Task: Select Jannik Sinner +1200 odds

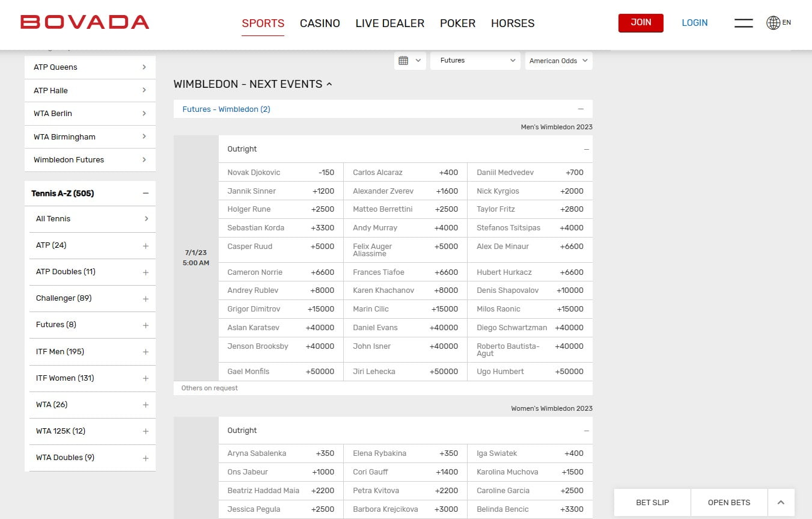Action: coord(281,191)
